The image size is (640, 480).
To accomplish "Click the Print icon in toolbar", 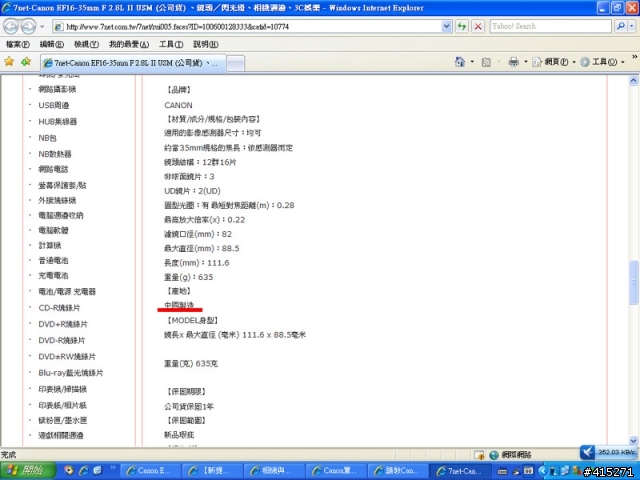I will pyautogui.click(x=513, y=62).
